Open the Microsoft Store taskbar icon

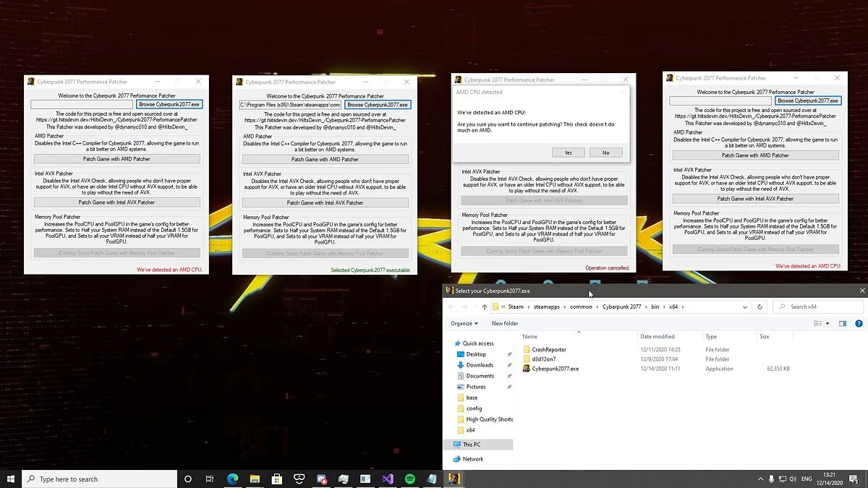(276, 479)
